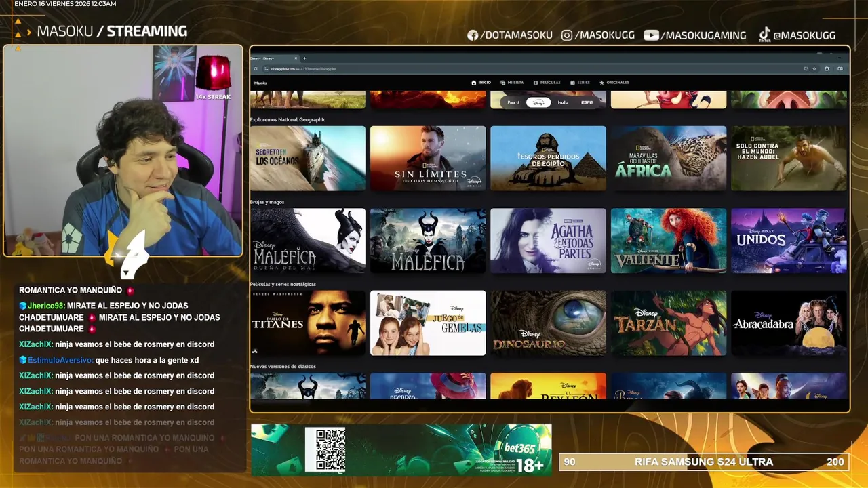
Task: Click Películas y series nostálgicas heading
Action: coord(283,284)
